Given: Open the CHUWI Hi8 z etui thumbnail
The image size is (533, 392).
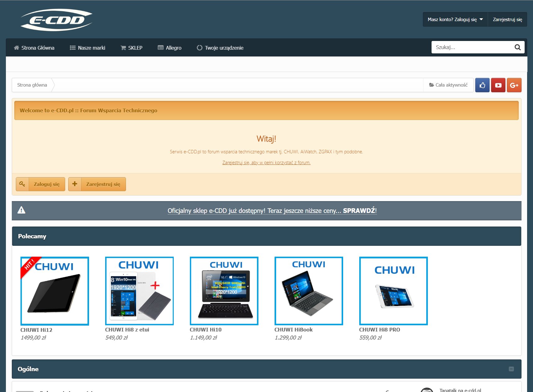Looking at the screenshot, I should tap(139, 291).
